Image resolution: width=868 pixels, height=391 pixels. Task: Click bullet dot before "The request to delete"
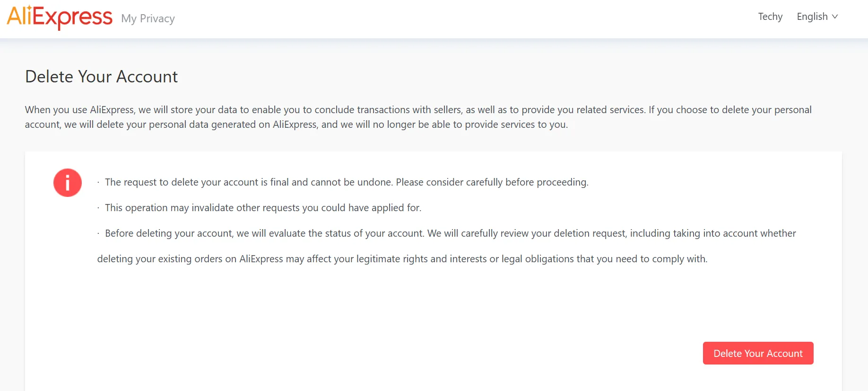point(98,183)
